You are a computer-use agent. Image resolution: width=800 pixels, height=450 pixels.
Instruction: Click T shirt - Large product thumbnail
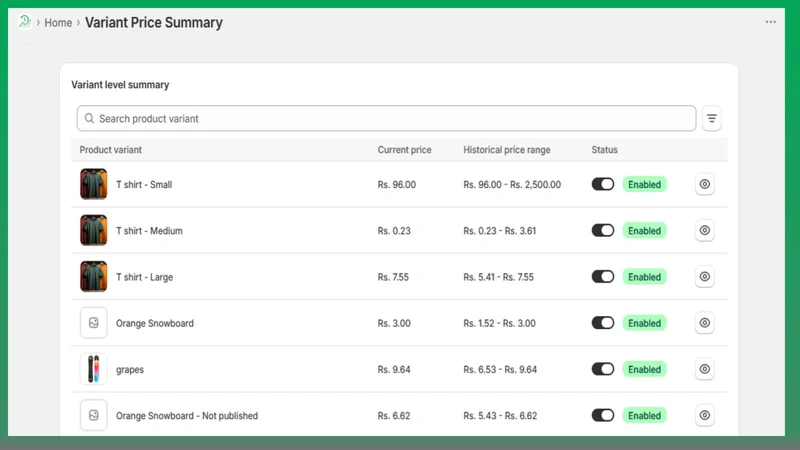93,277
